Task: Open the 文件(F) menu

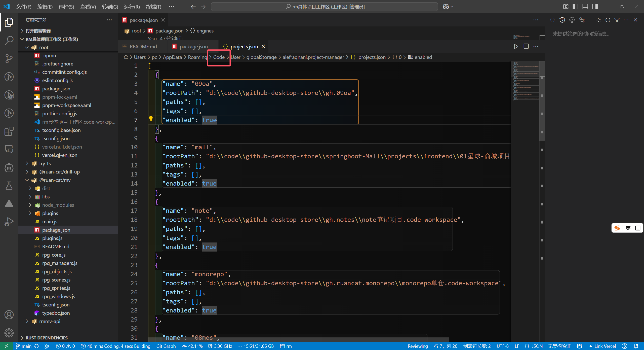Action: (x=24, y=7)
